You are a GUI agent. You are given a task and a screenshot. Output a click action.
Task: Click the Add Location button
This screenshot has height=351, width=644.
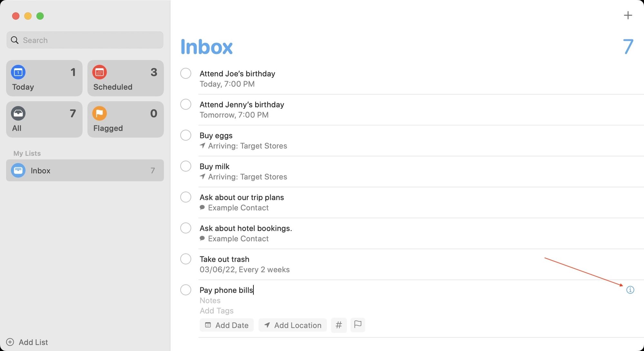(x=292, y=325)
